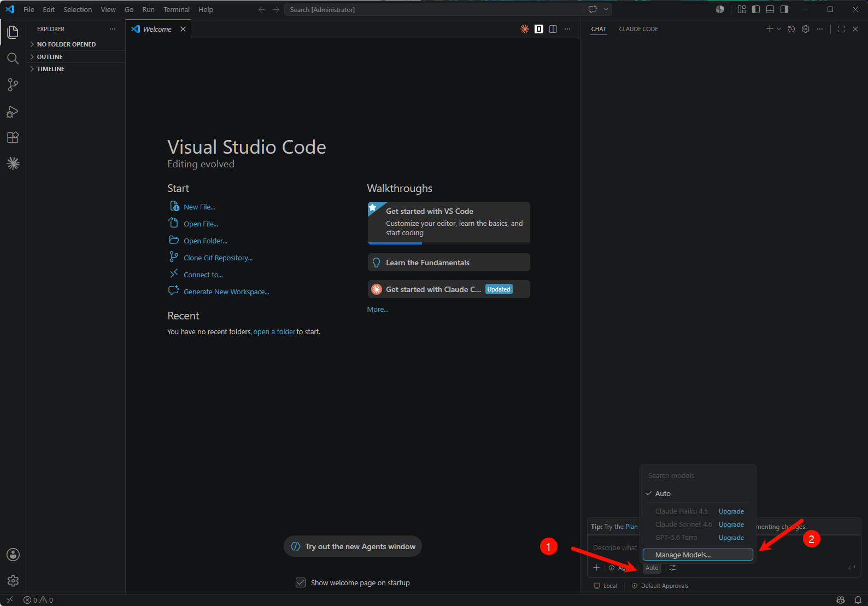Open Claude Code from the activity bar

pyautogui.click(x=13, y=164)
